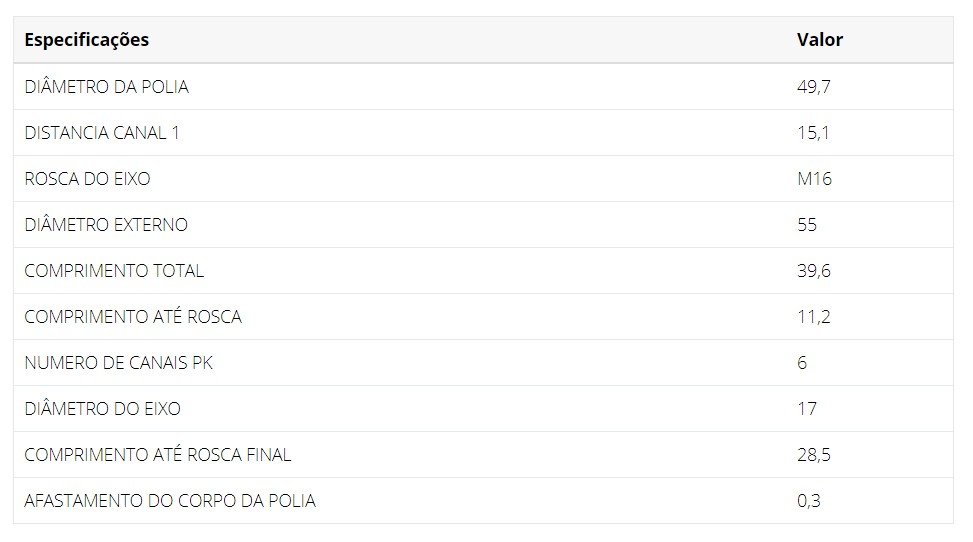Click the COMPRIMENTO ATÉ ROSCA row's 11,2 value
Screen dimensions: 973x542
814,317
